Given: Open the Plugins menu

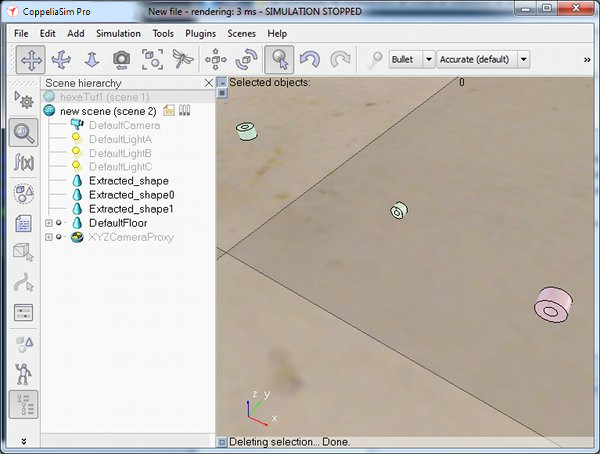Looking at the screenshot, I should pos(201,34).
